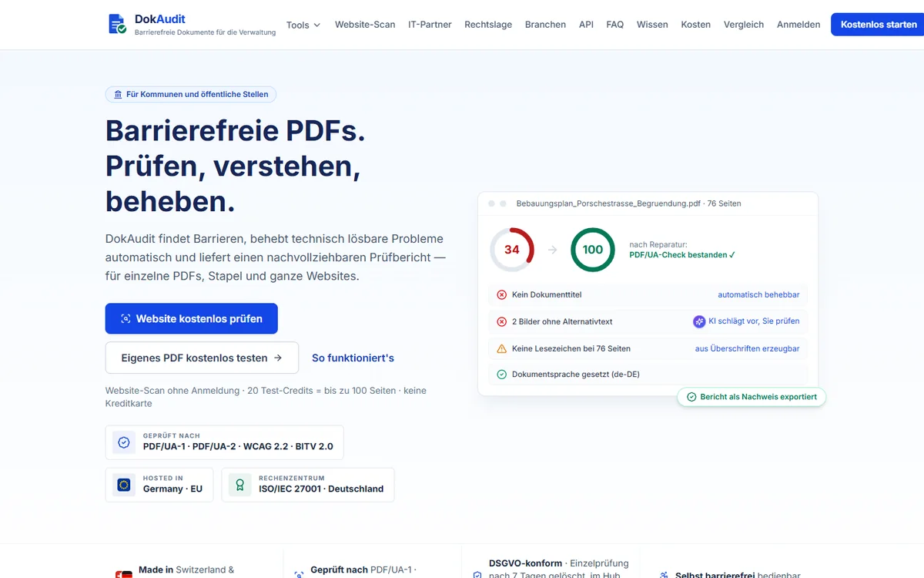This screenshot has height=578, width=924.
Task: Click the flag icon beside Made in
Action: [x=123, y=574]
